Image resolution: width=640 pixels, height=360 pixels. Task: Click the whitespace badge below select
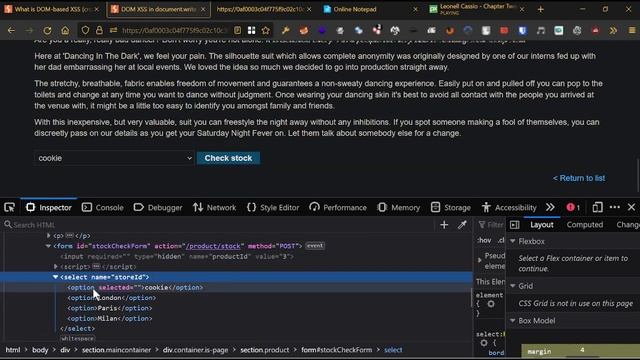(x=77, y=338)
